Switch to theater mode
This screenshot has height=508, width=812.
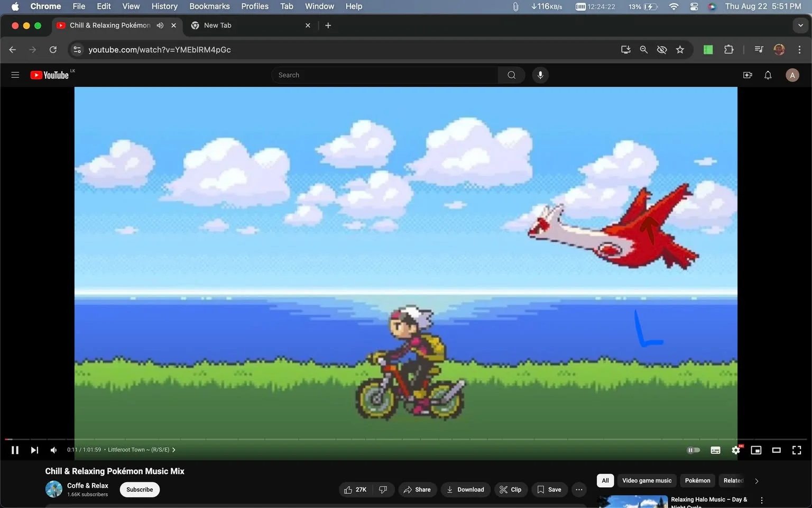(x=776, y=450)
